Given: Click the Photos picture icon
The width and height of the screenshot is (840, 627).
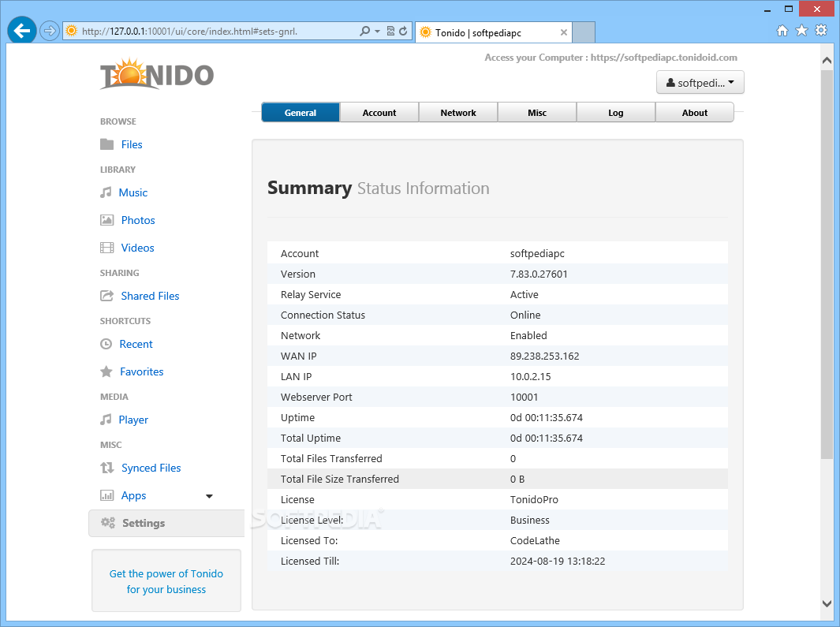Looking at the screenshot, I should (106, 220).
